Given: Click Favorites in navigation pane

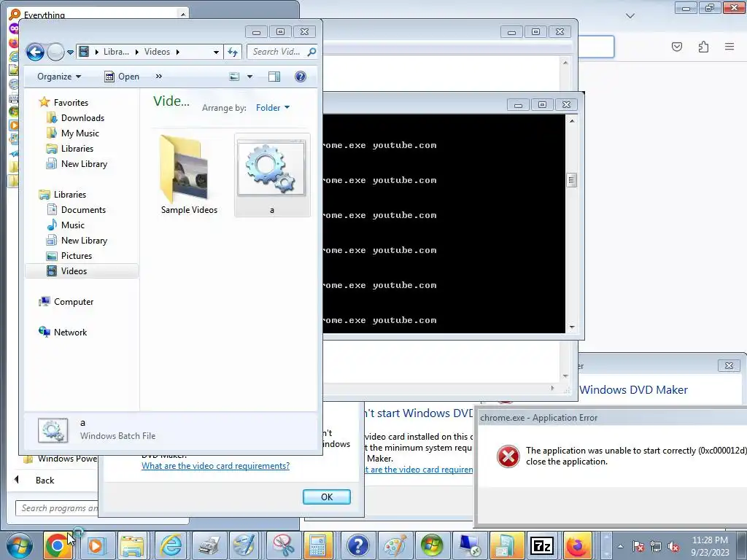Looking at the screenshot, I should click(71, 102).
